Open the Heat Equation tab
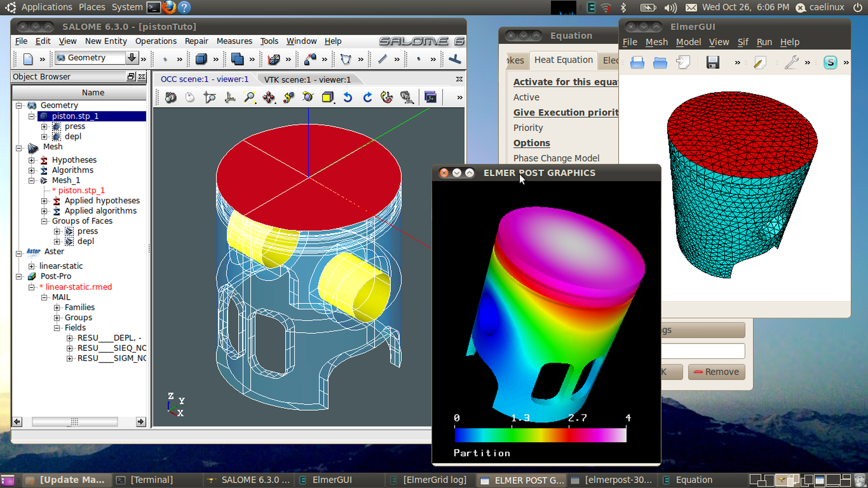Screen dimensions: 868x488 click(x=563, y=60)
